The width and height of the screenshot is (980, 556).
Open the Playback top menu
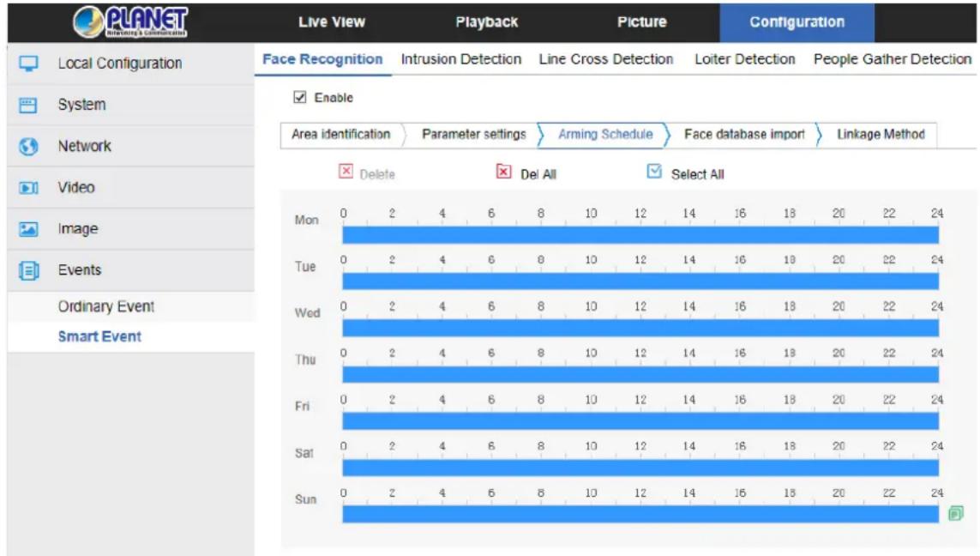coord(487,22)
